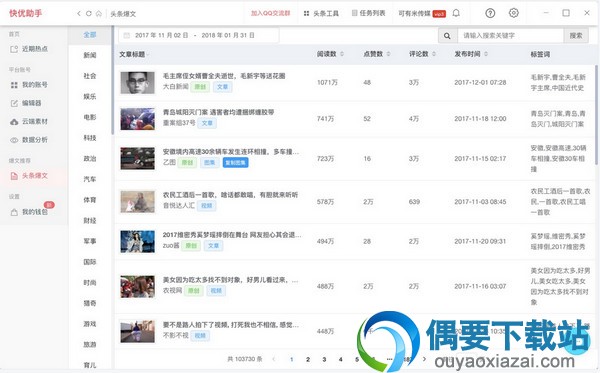The width and height of the screenshot is (600, 373).
Task: Click the 搜索 button
Action: pos(576,36)
